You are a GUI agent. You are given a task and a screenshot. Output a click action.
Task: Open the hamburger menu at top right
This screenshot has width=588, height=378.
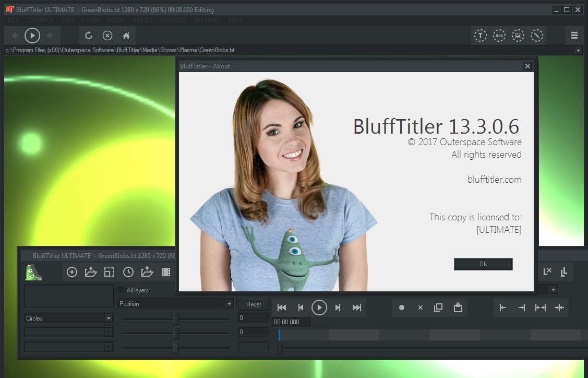click(x=574, y=36)
